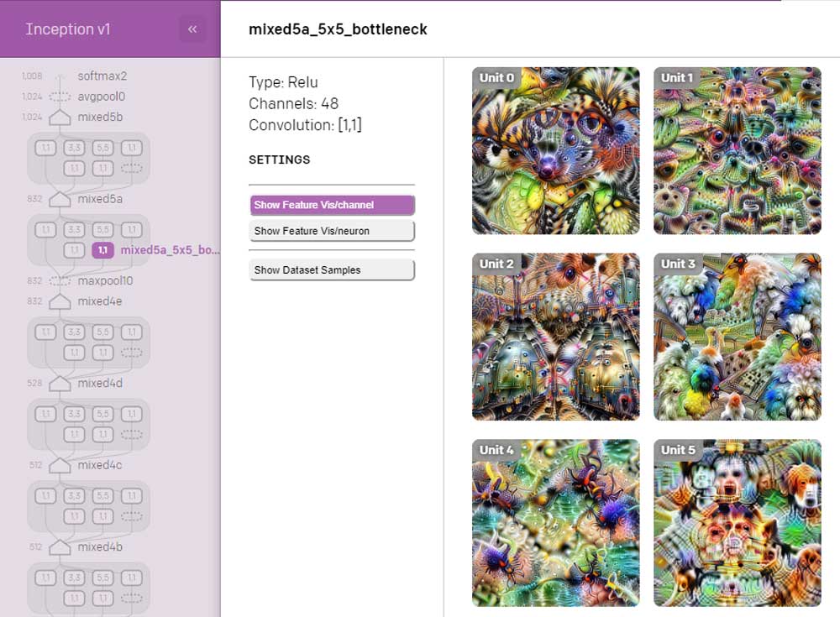Image resolution: width=840 pixels, height=617 pixels.
Task: Click the Unit 3 bird feature image
Action: coord(737,337)
